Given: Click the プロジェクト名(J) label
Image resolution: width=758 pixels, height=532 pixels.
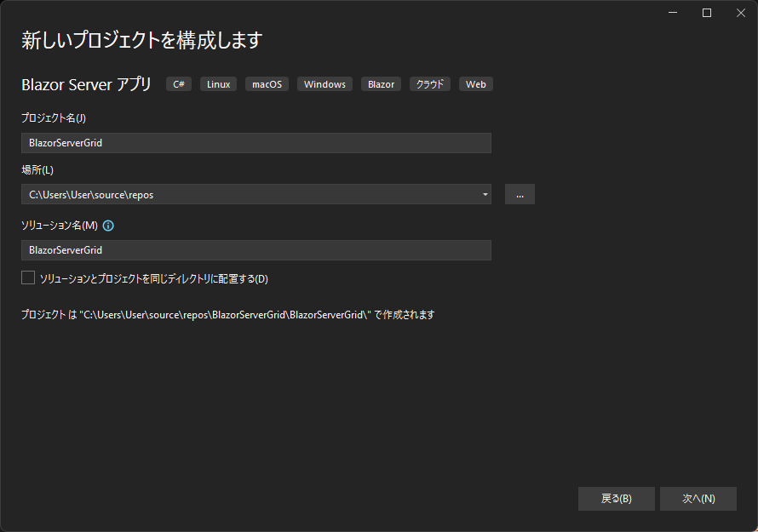Looking at the screenshot, I should (x=53, y=118).
